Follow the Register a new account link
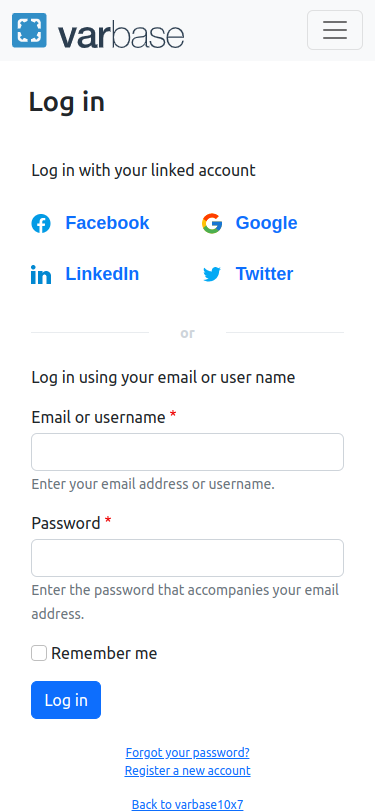375x812 pixels. (188, 771)
